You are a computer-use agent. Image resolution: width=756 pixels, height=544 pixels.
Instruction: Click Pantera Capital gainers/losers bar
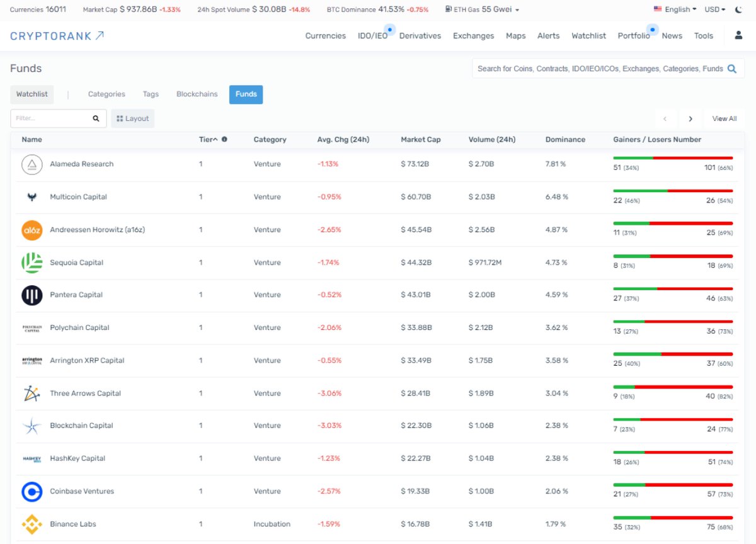pyautogui.click(x=673, y=288)
